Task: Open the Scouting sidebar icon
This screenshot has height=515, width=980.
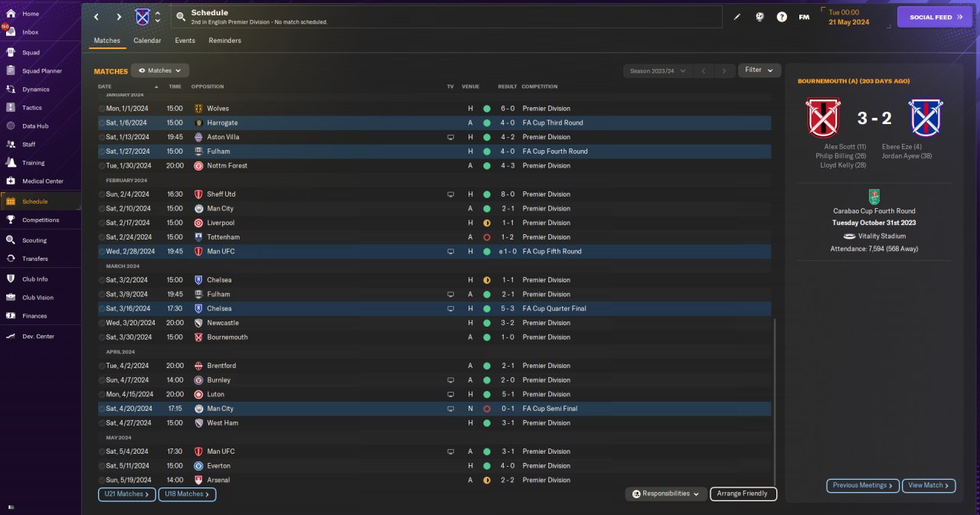Action: [x=11, y=240]
